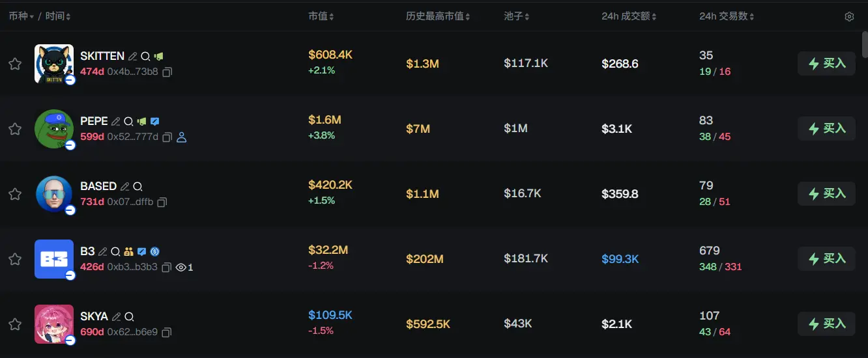Click 买入 button for SKYA
This screenshot has width=868, height=358.
point(826,324)
